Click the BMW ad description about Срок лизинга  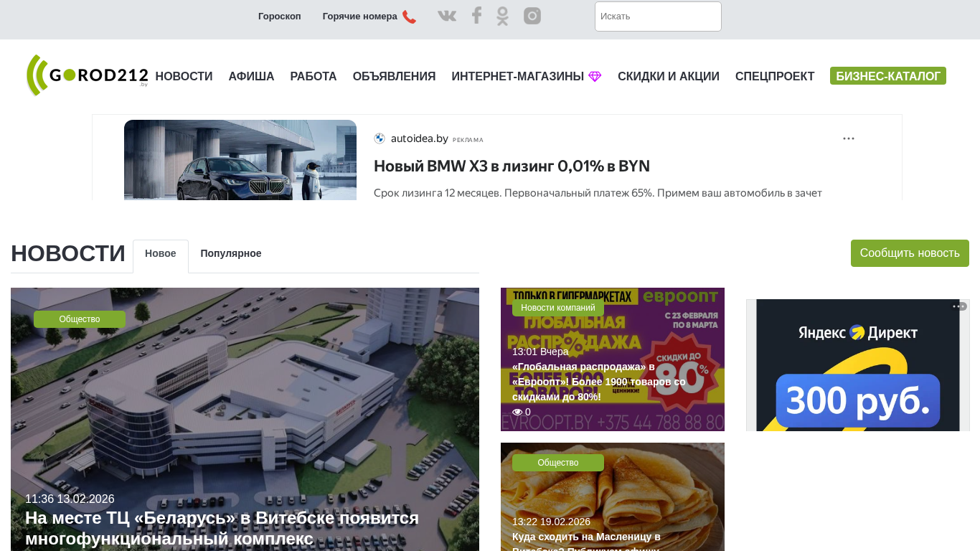[598, 193]
